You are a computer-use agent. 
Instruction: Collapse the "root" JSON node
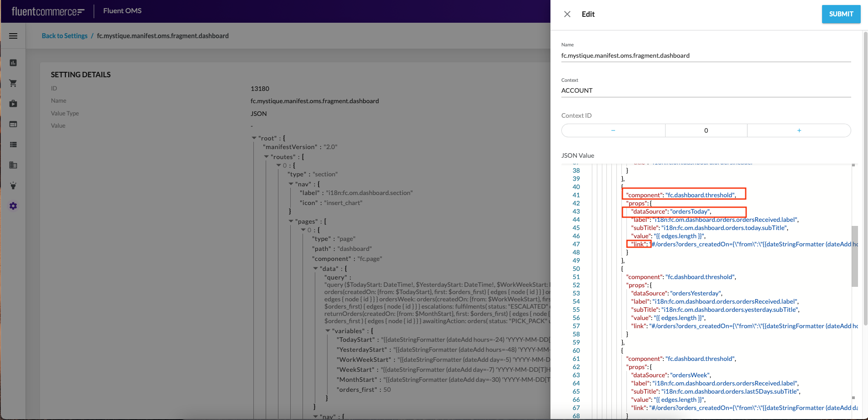(254, 138)
